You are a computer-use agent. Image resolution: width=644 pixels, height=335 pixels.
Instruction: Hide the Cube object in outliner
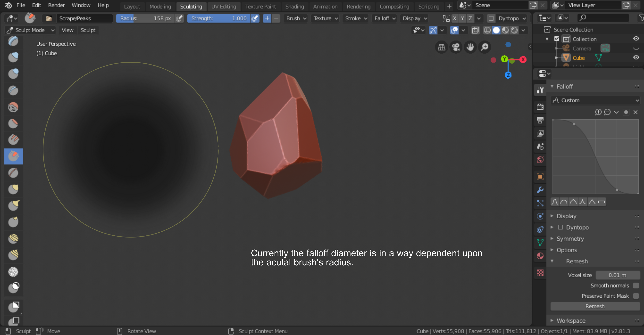(636, 57)
